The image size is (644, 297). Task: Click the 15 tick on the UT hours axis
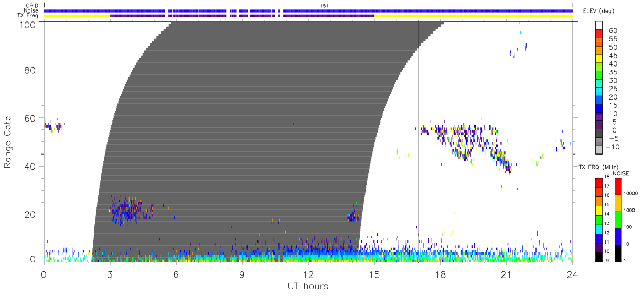click(x=374, y=274)
